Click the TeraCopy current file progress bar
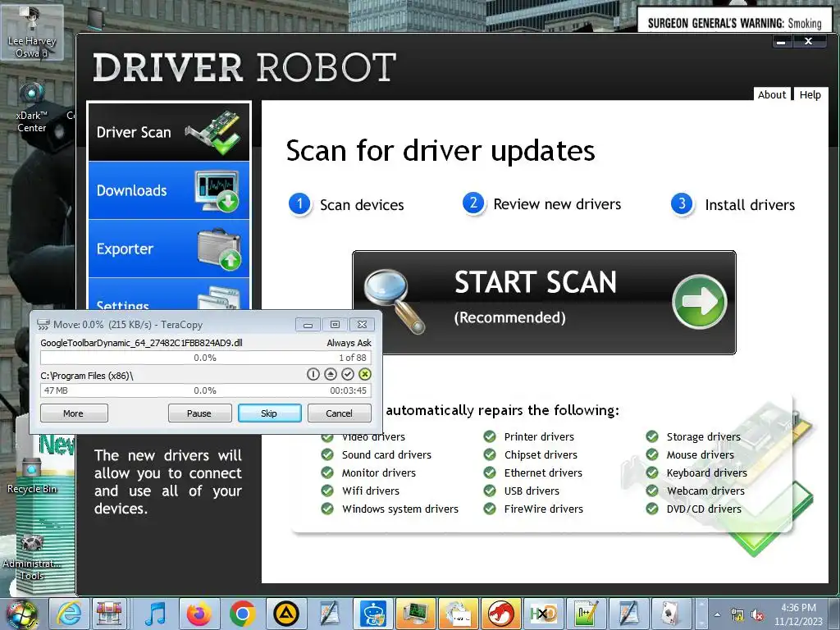The width and height of the screenshot is (840, 630). click(205, 358)
